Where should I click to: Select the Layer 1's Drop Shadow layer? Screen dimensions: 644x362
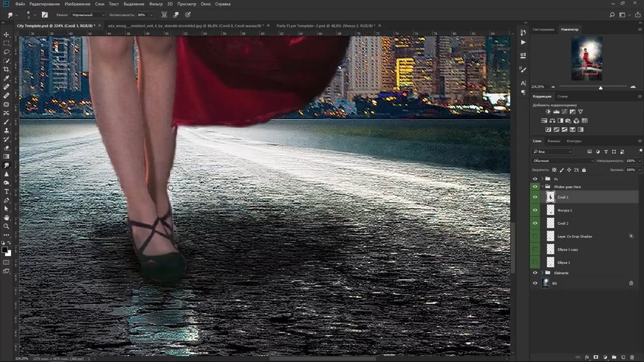point(575,236)
